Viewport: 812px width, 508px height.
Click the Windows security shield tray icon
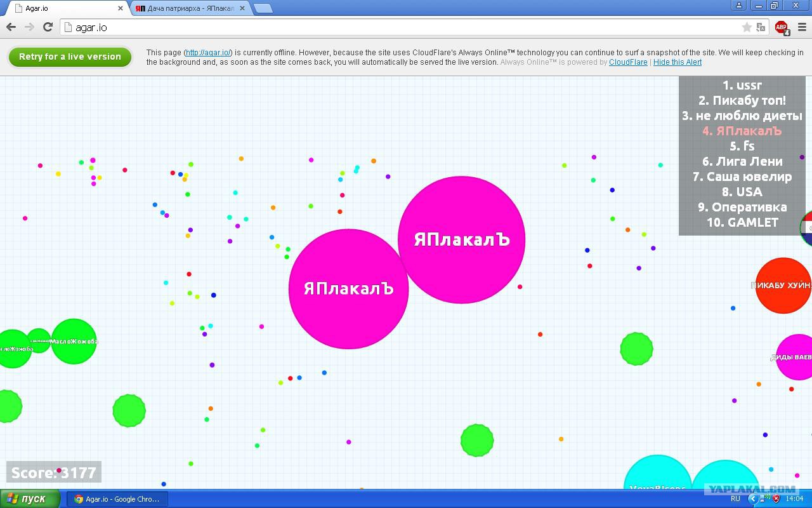(x=776, y=498)
